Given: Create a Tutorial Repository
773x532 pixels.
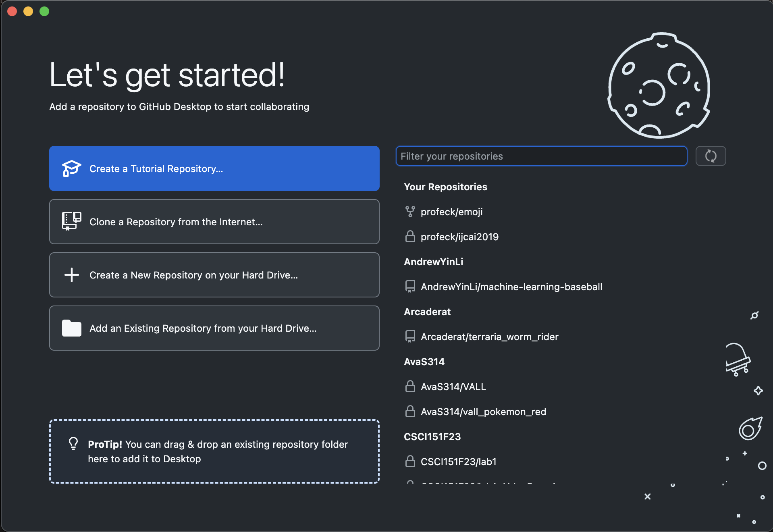Looking at the screenshot, I should click(x=214, y=168).
